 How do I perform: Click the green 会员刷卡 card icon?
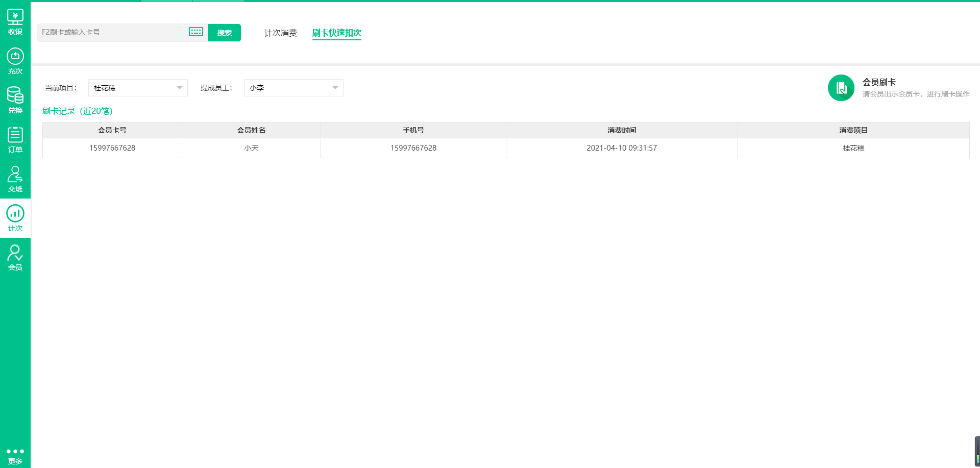841,88
